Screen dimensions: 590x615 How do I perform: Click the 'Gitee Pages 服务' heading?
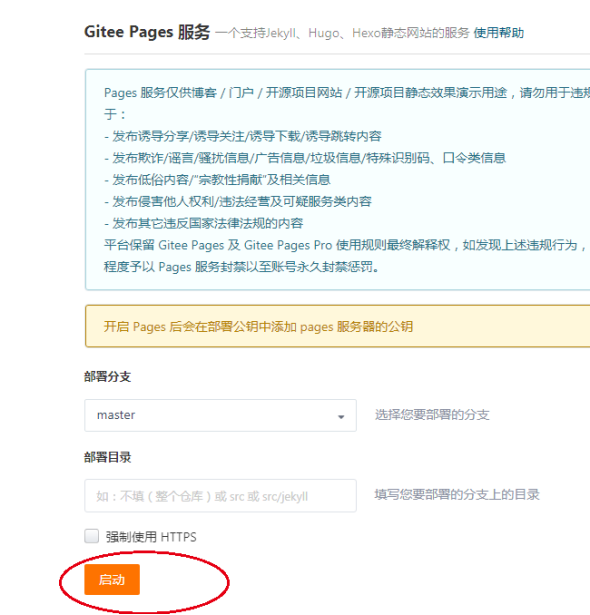147,32
